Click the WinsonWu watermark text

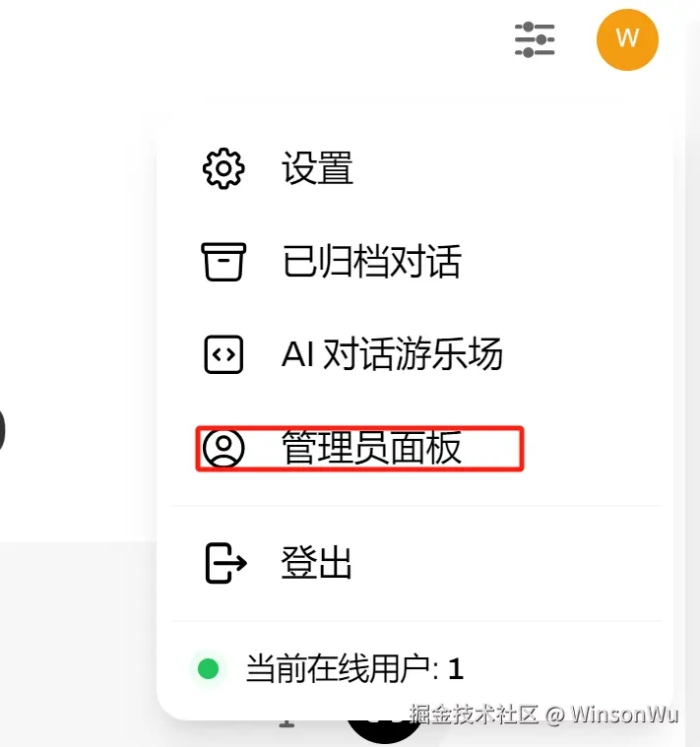point(625,715)
